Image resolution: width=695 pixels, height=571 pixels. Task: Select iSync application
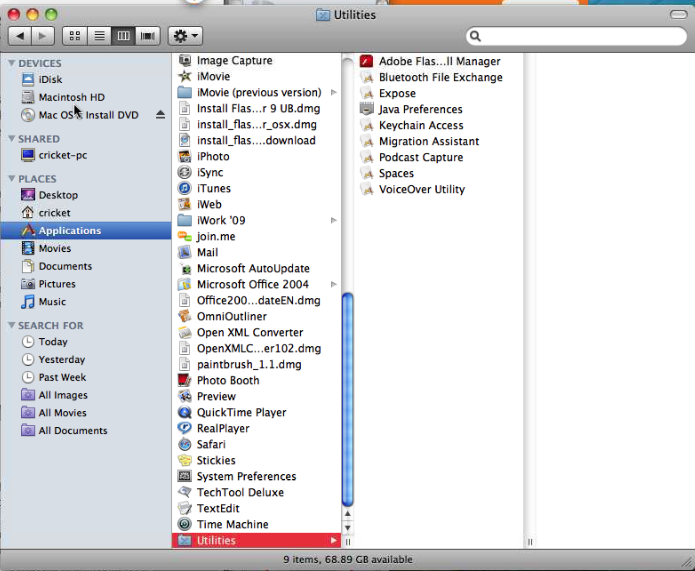[257, 172]
